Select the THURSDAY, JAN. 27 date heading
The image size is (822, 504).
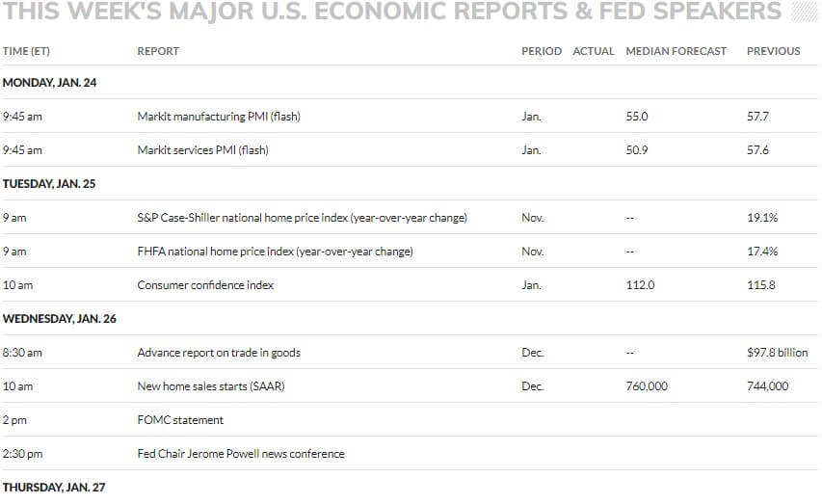point(54,488)
